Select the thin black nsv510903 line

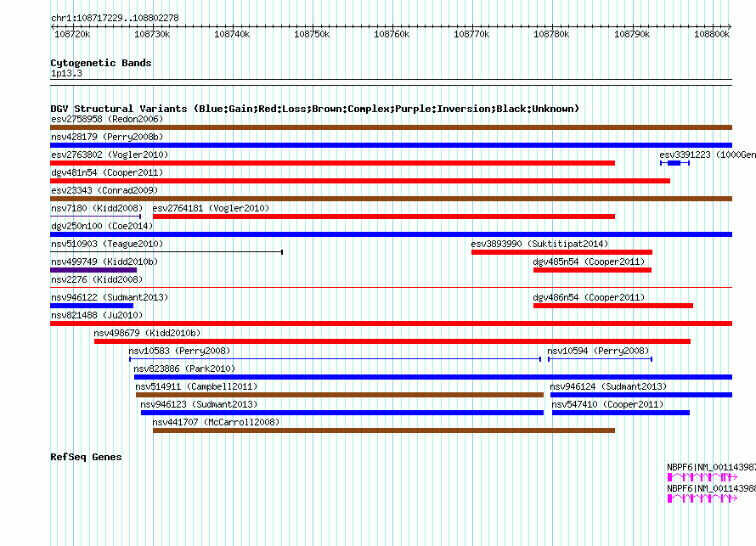click(x=166, y=252)
